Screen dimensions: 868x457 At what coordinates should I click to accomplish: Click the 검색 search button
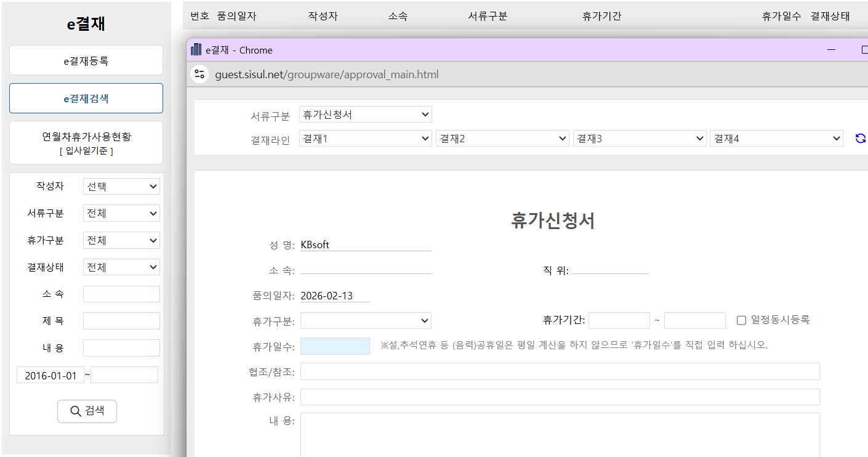coord(87,411)
